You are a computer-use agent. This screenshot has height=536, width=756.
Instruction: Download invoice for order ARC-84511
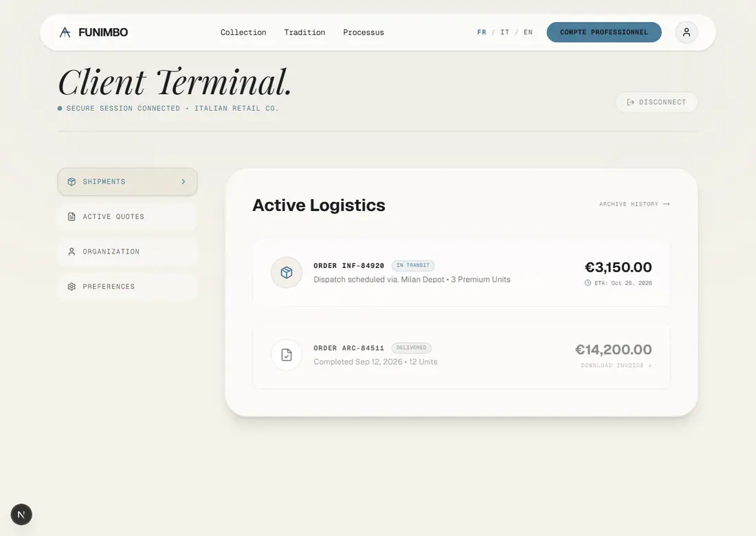[616, 366]
